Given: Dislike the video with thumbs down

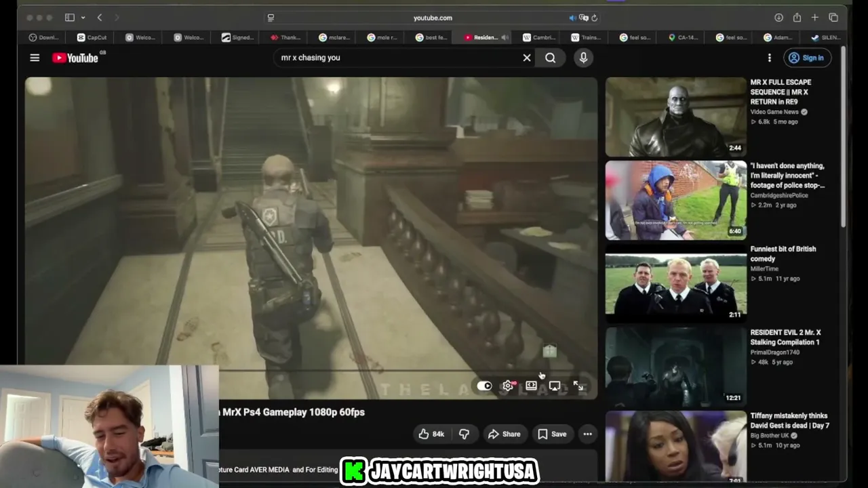Looking at the screenshot, I should (464, 434).
